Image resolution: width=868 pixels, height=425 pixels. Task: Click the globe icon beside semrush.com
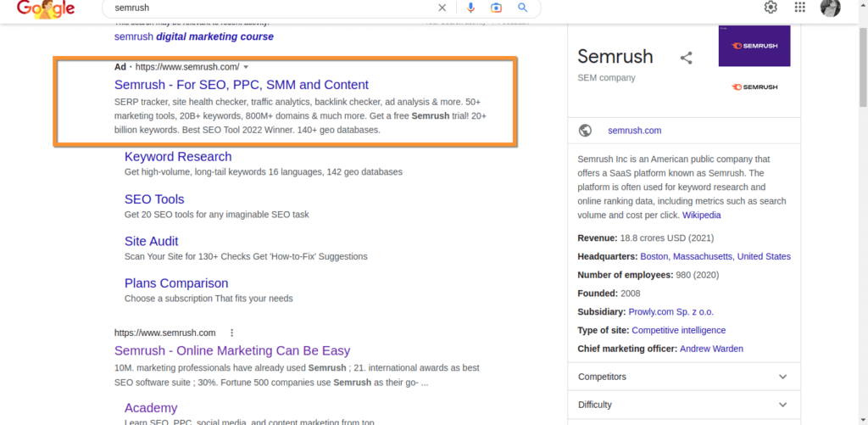(x=585, y=131)
